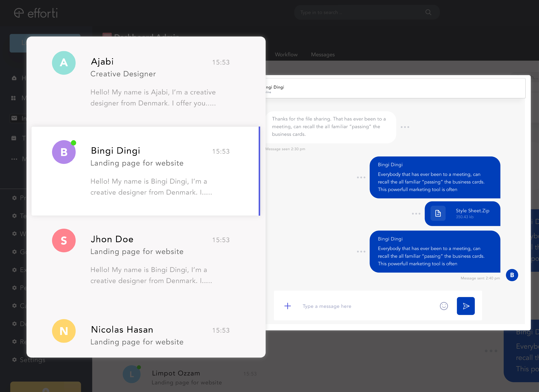Click options dots in background chat at bottom
Viewport: 539px width, 392px height.
click(x=491, y=351)
